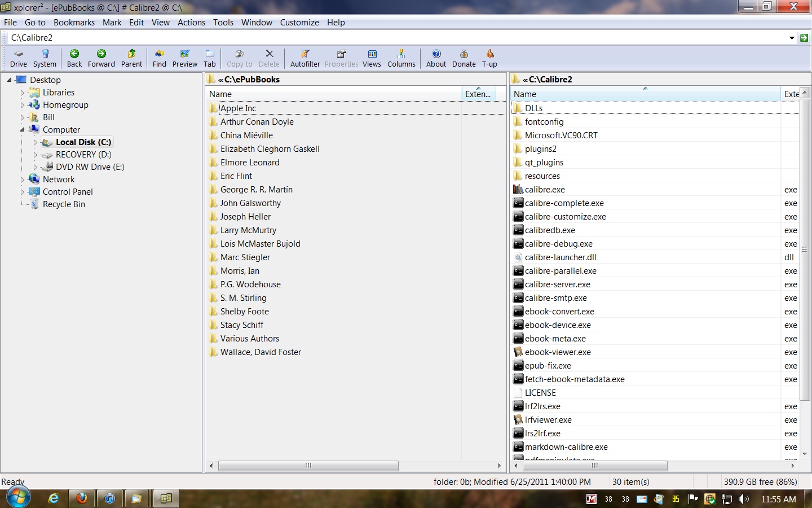Open the address bar dropdown arrow
The width and height of the screenshot is (812, 508).
pyautogui.click(x=792, y=38)
